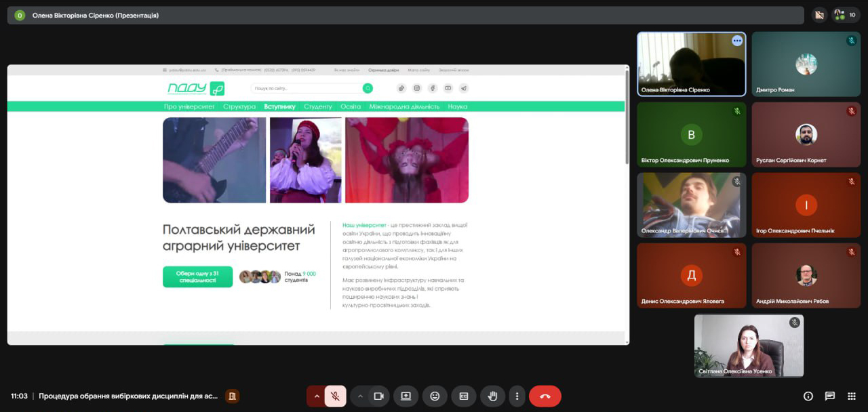This screenshot has width=868, height=412.
Task: Click the present screen icon
Action: click(x=406, y=396)
